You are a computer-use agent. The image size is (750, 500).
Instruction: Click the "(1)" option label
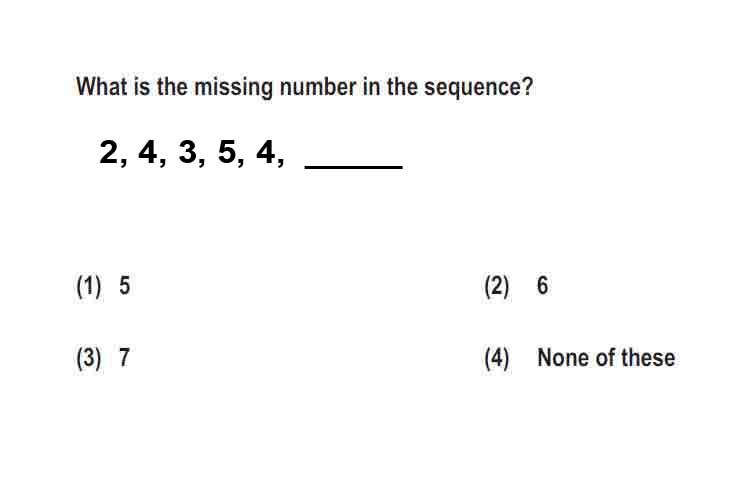coord(89,287)
